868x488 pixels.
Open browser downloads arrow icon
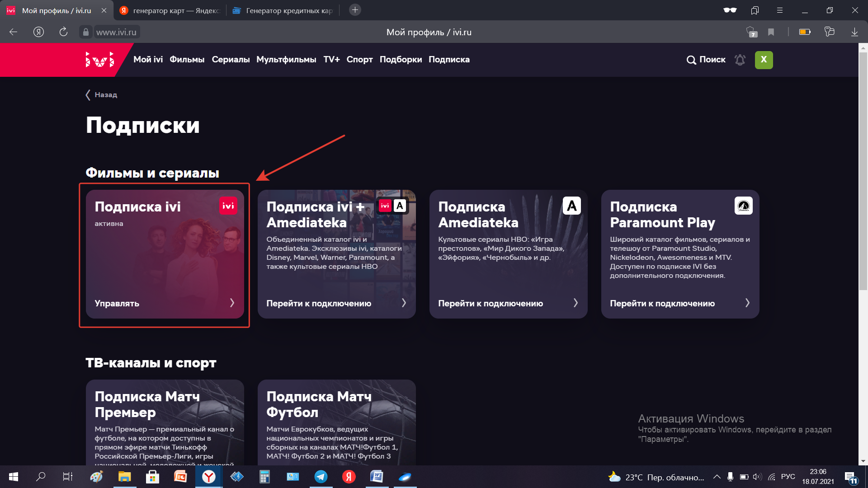tap(854, 32)
